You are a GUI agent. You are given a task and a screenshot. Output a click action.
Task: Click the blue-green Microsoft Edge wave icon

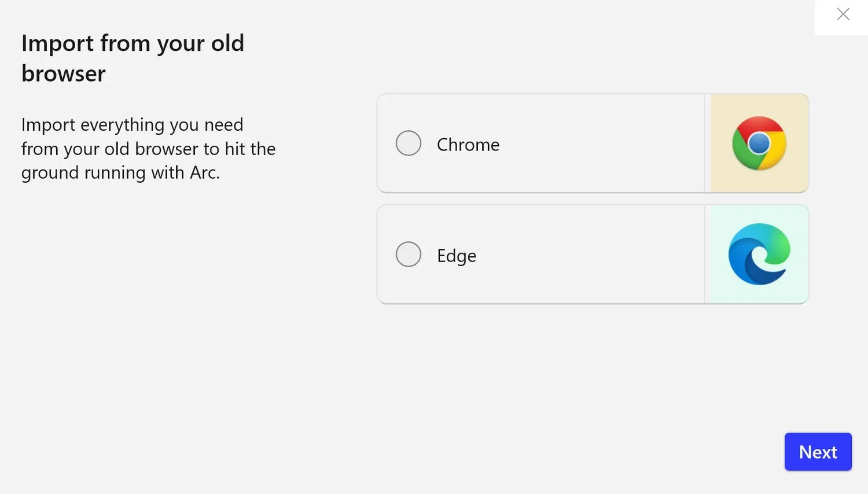(759, 254)
